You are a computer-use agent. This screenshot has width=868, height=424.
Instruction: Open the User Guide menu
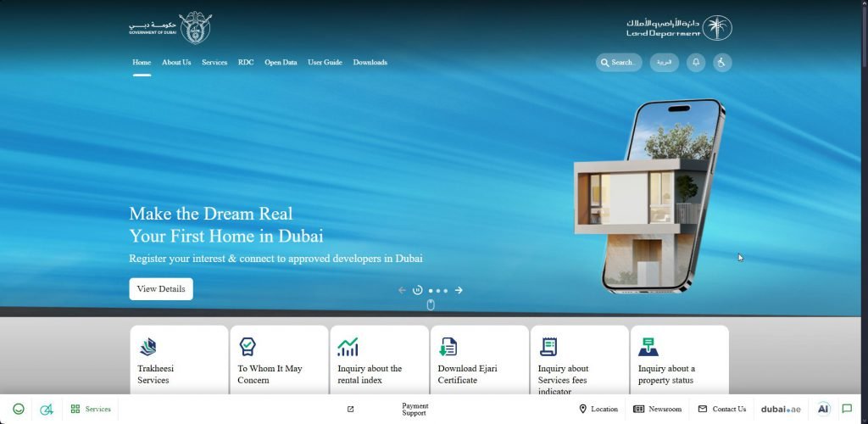[325, 63]
